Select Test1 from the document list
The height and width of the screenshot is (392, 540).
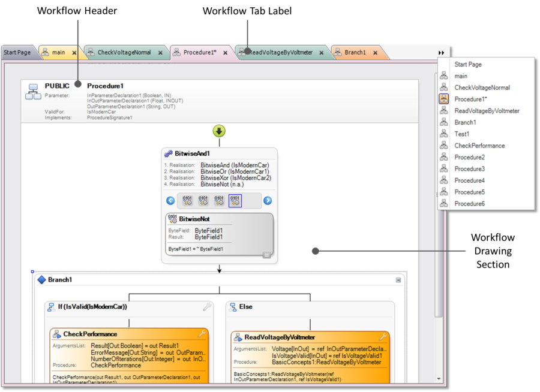tap(461, 134)
